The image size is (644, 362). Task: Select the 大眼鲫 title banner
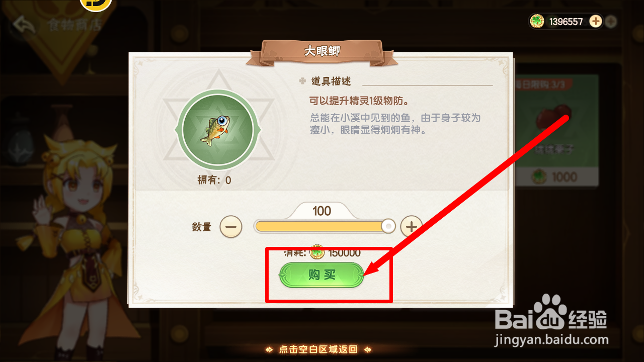pyautogui.click(x=322, y=52)
